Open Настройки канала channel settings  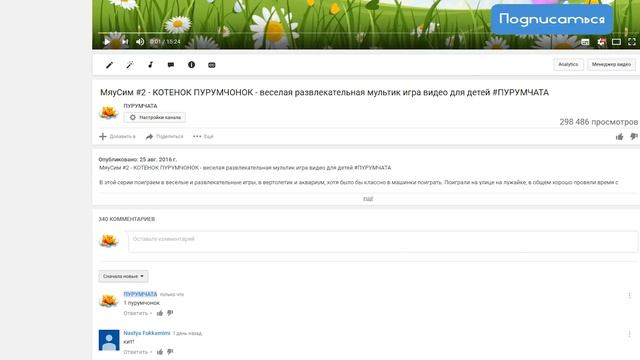155,118
